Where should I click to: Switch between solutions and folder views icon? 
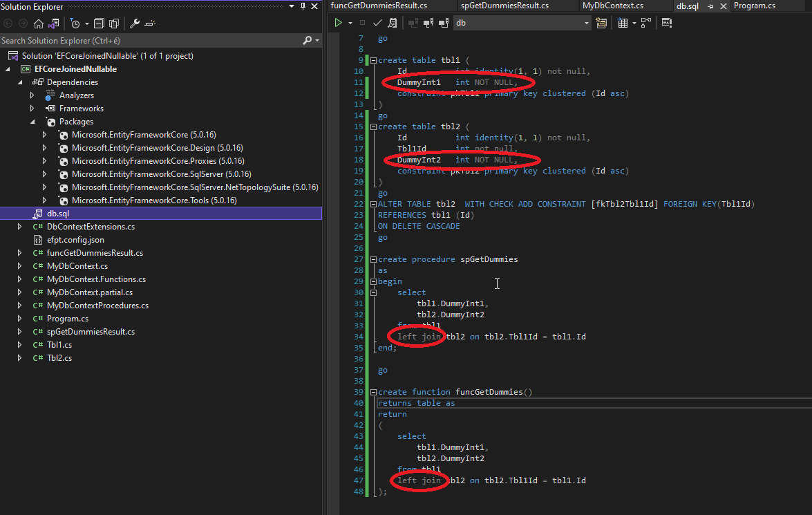[54, 24]
